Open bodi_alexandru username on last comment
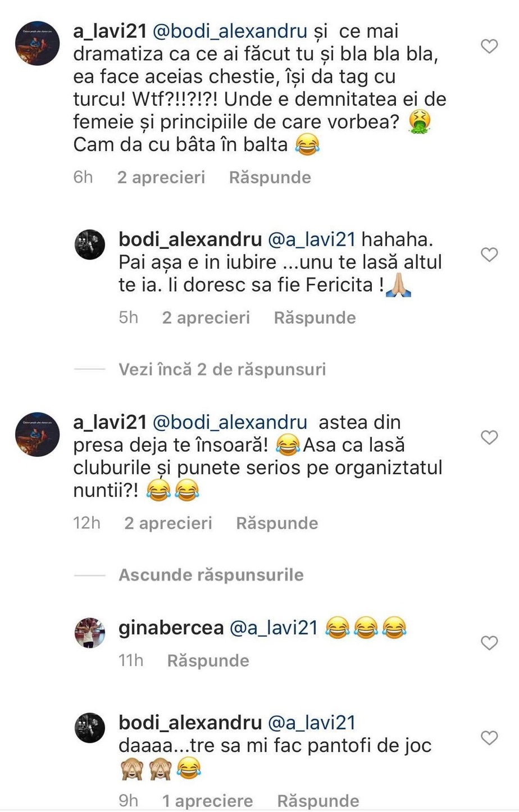Viewport: 519px width, 812px height. (190, 723)
